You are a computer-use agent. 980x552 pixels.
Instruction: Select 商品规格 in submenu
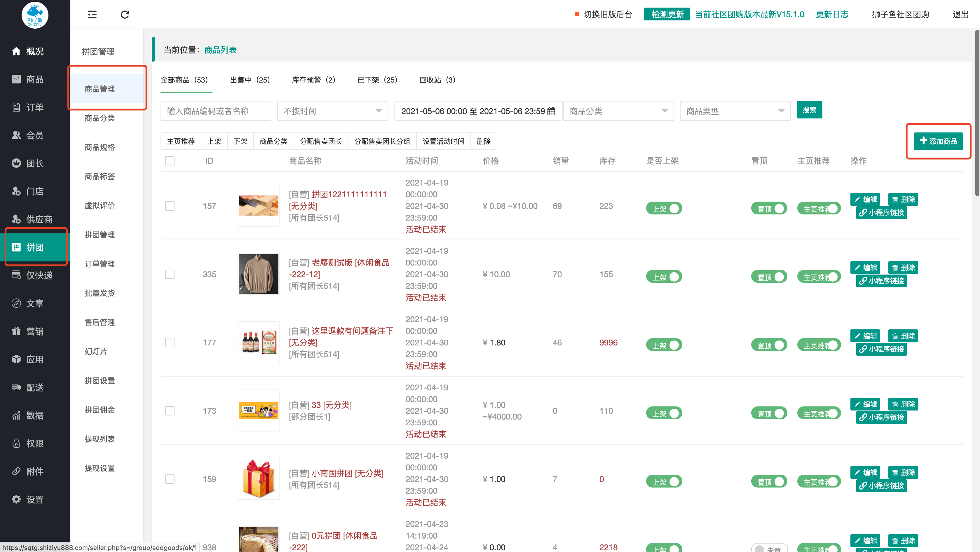pos(100,147)
